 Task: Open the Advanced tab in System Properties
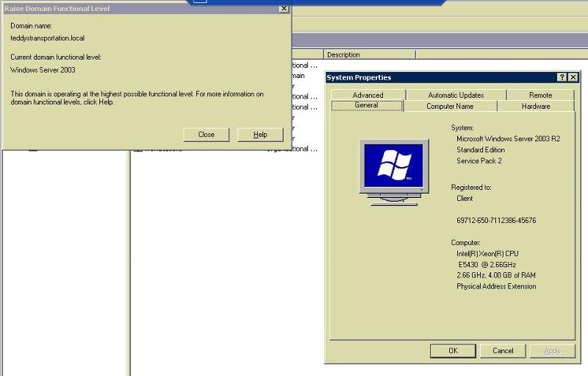click(368, 95)
